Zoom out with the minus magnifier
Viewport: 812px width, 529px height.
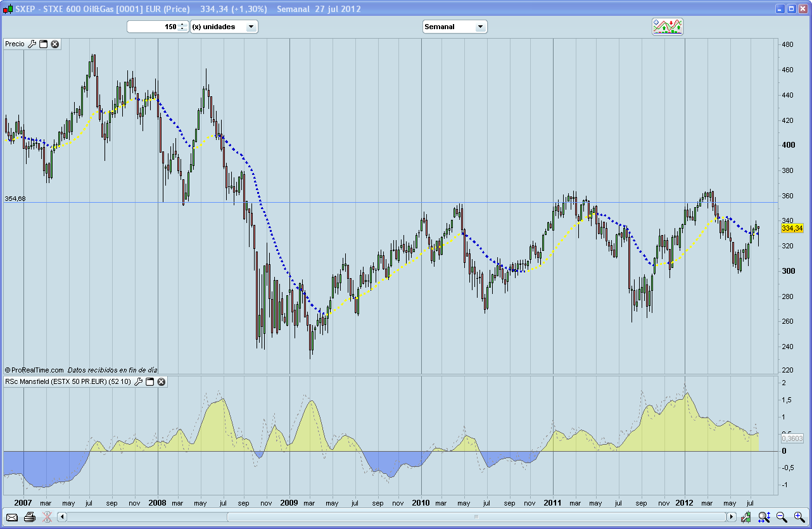tap(782, 517)
